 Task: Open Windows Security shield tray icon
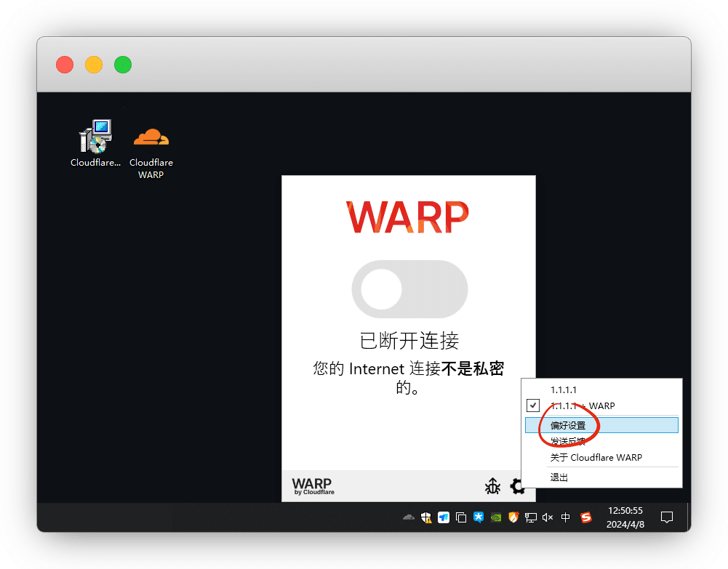pos(426,517)
